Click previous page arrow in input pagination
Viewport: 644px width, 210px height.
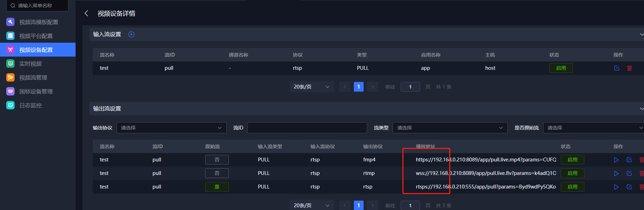345,87
